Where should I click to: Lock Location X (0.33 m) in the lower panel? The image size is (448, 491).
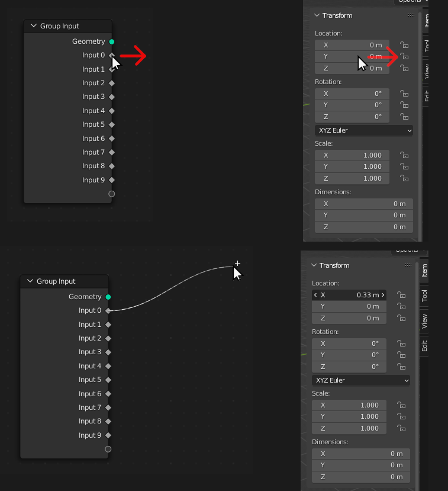pos(401,295)
